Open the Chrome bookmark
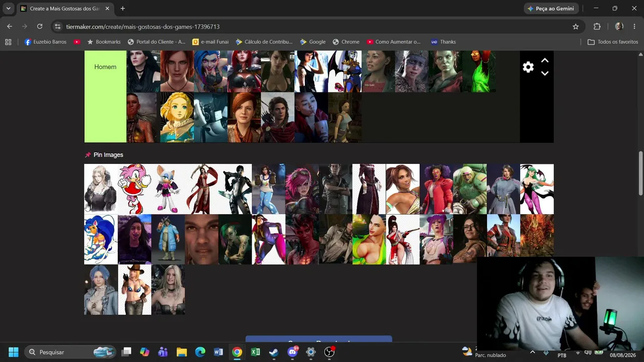Screen dimensions: 644x362 pyautogui.click(x=346, y=42)
